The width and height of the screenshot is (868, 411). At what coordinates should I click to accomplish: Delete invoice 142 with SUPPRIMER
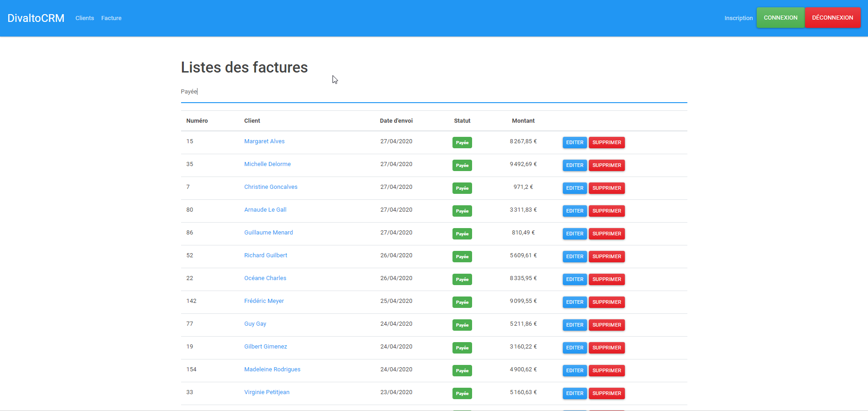point(607,302)
